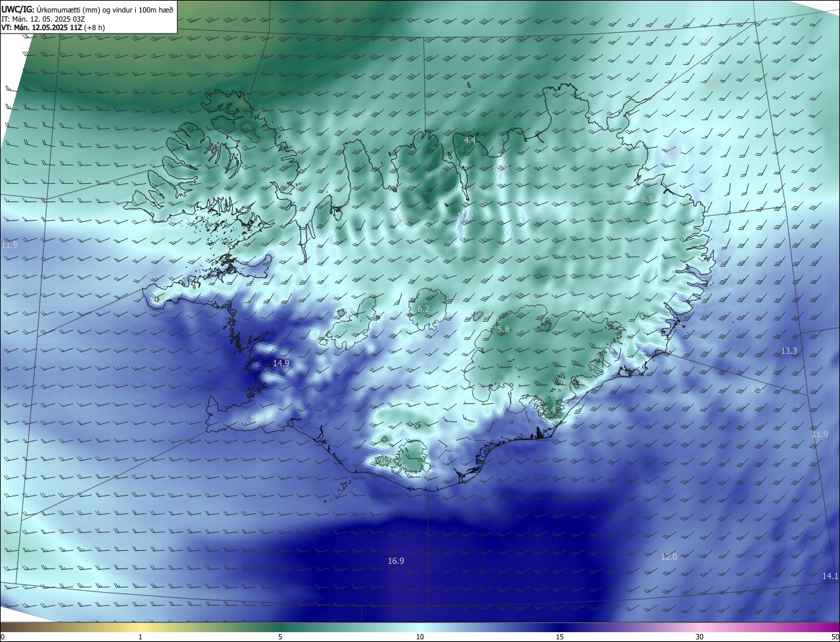Pick the dark navy colorbar segment near 15

560,627
